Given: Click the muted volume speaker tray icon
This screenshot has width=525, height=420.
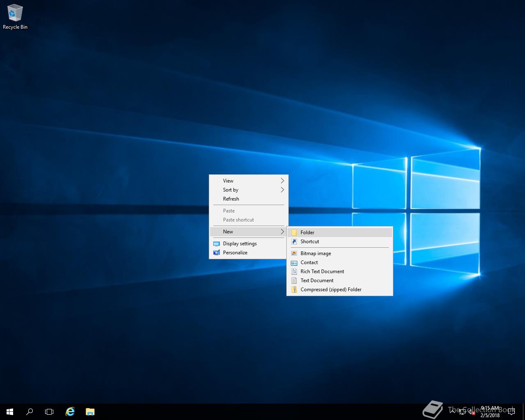Looking at the screenshot, I should (472, 412).
